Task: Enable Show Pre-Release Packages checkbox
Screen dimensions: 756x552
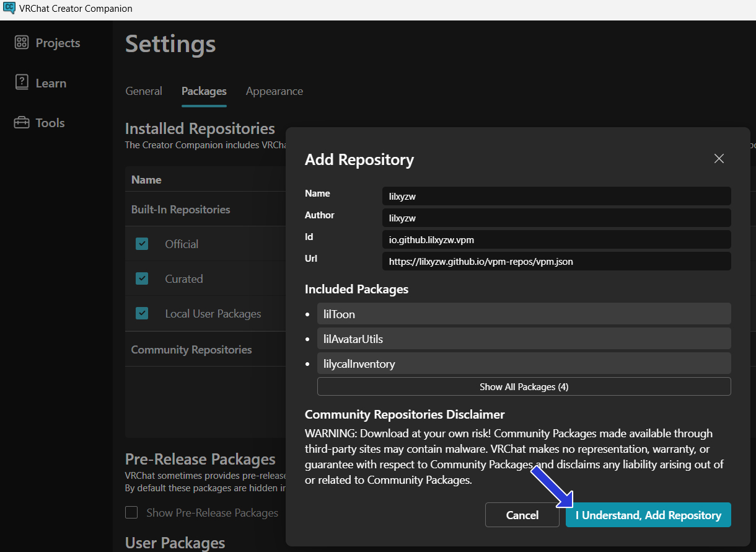Action: (x=131, y=512)
